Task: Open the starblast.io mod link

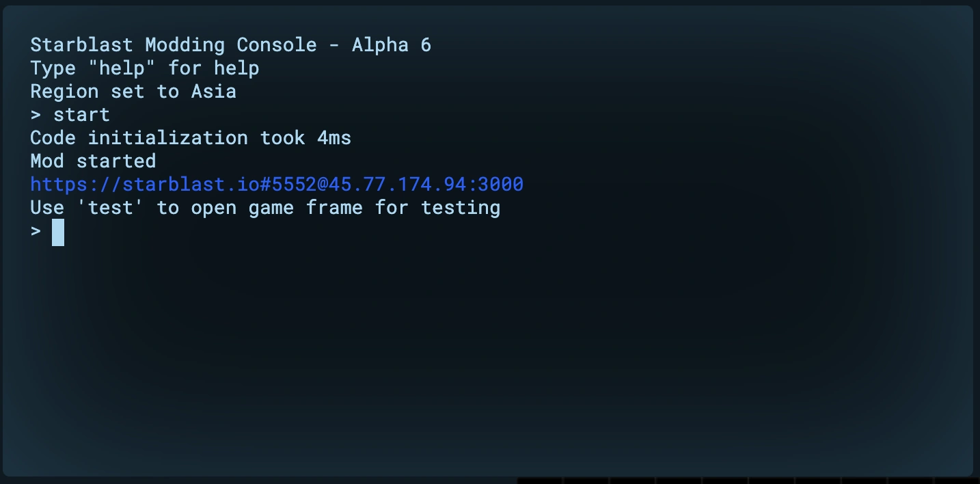Action: click(277, 185)
